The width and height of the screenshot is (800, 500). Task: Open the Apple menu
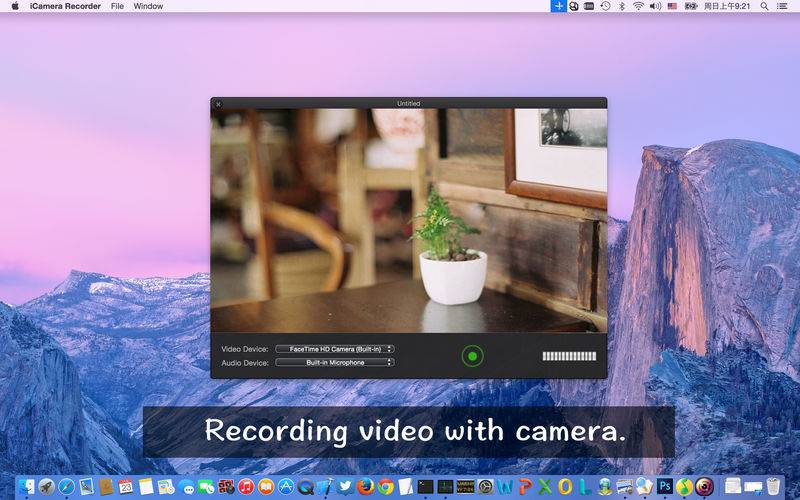[x=15, y=6]
